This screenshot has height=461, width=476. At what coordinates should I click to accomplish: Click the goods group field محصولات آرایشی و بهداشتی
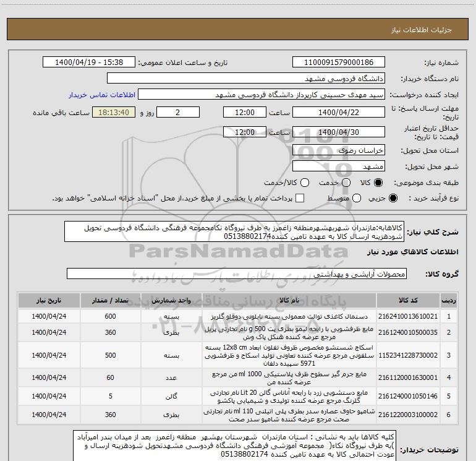point(237,274)
